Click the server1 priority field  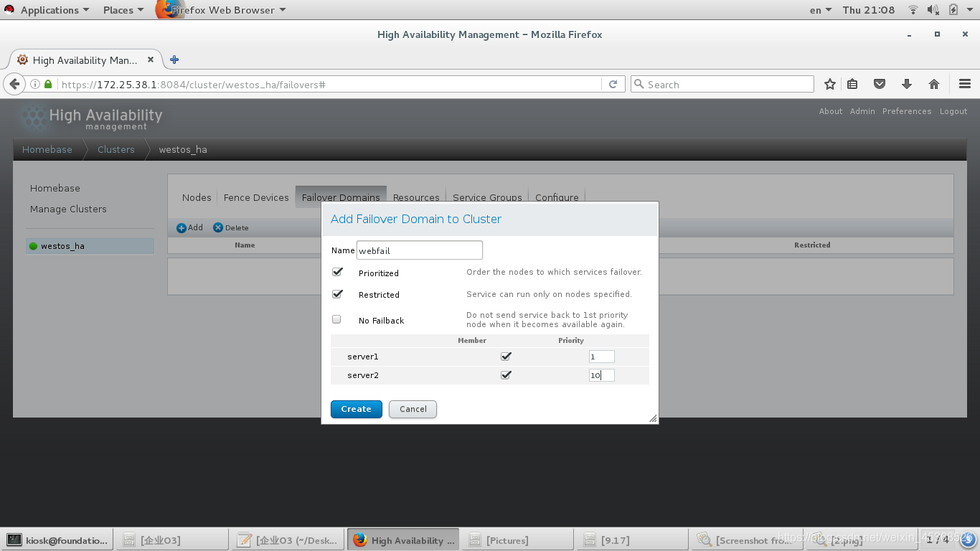click(x=601, y=357)
